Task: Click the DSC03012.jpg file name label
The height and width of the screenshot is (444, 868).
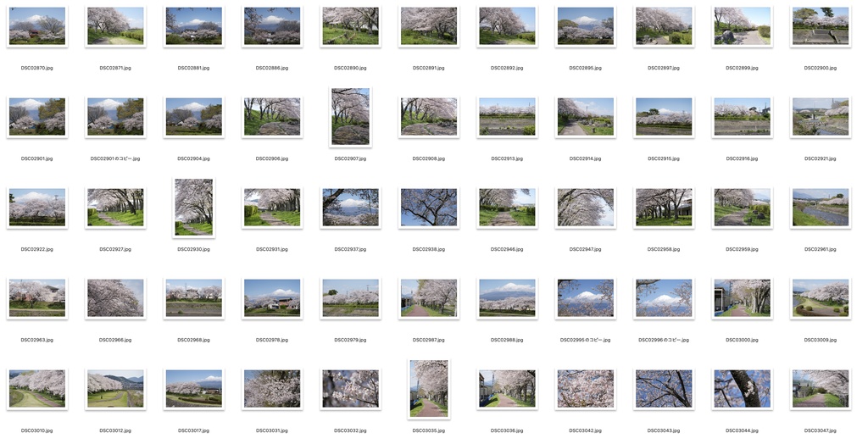Action: click(115, 430)
